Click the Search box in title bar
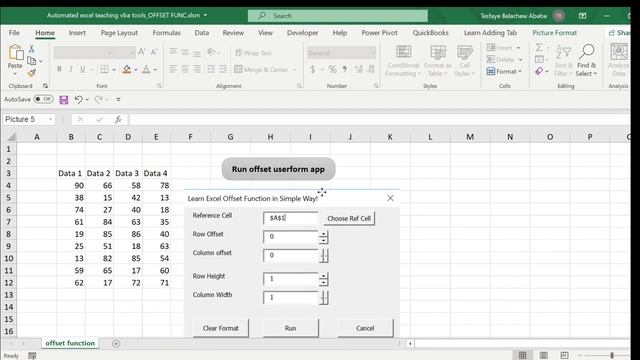Screen dimensions: 640x360 (x=338, y=16)
